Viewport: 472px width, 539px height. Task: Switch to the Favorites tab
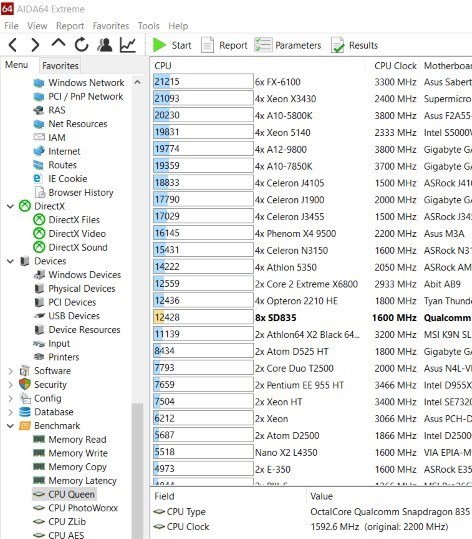[x=60, y=65]
